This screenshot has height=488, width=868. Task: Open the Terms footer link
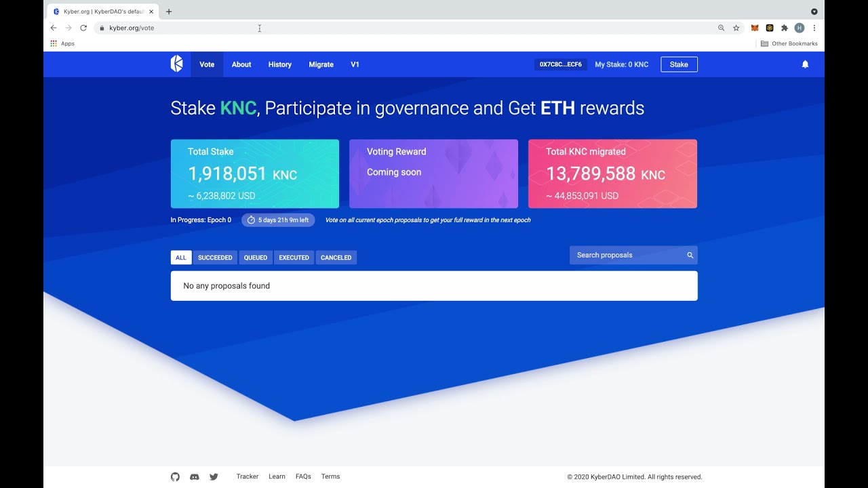tap(330, 476)
